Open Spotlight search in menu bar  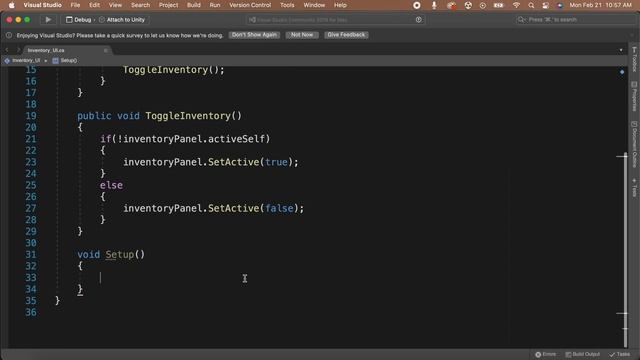531,5
